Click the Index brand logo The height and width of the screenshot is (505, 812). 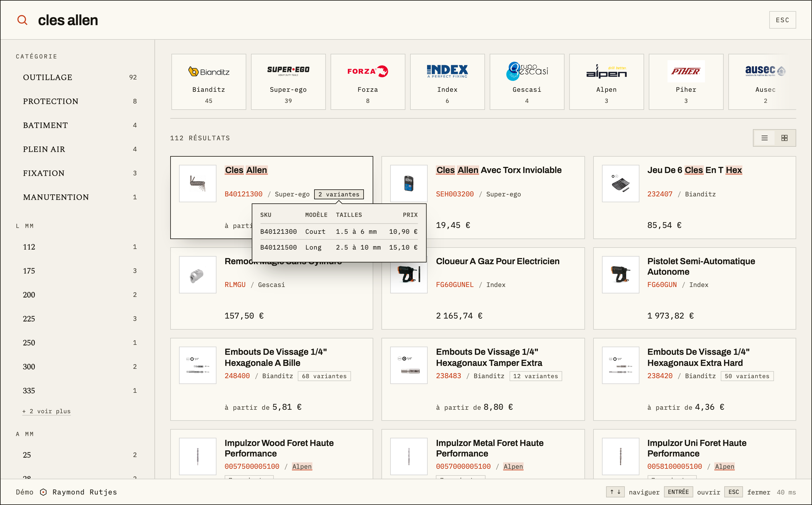click(x=447, y=71)
